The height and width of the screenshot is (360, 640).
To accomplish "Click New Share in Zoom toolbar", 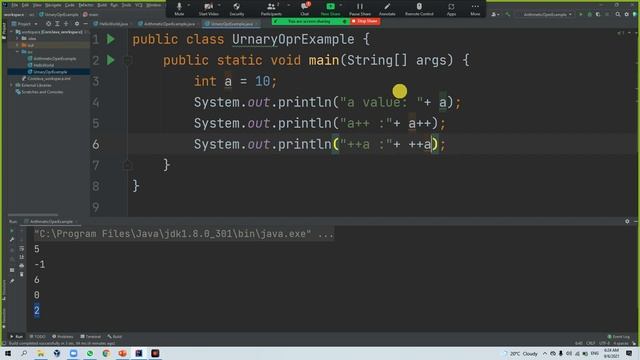I will (330, 9).
